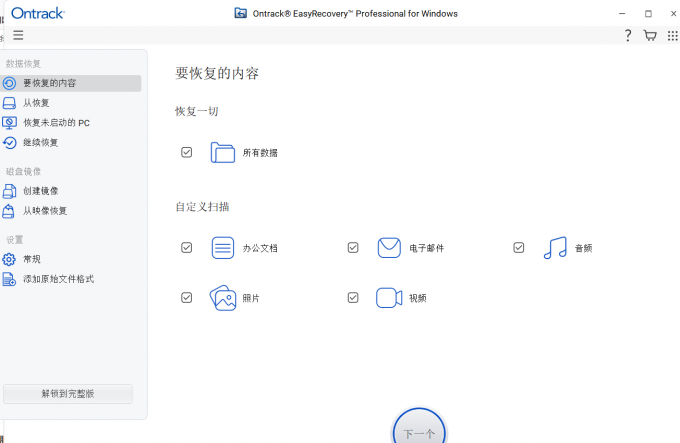Click the 解锁到完整版 button
The width and height of the screenshot is (680, 443).
coord(68,394)
